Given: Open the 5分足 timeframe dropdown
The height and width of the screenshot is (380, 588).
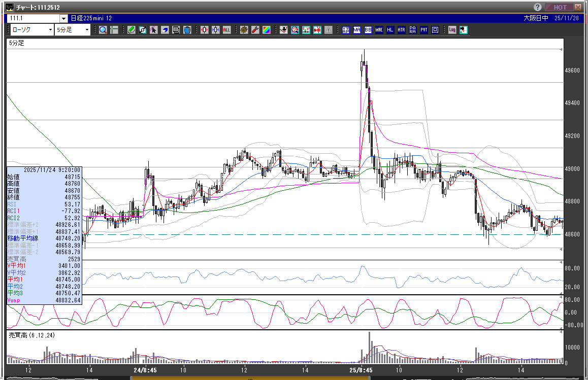Looking at the screenshot, I should 87,30.
